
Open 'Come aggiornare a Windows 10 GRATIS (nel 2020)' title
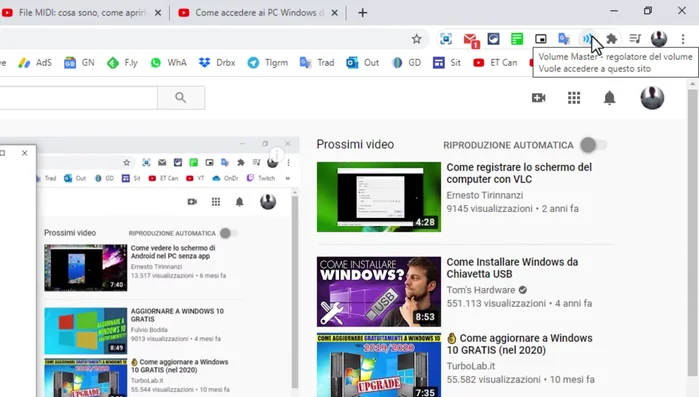click(x=520, y=344)
